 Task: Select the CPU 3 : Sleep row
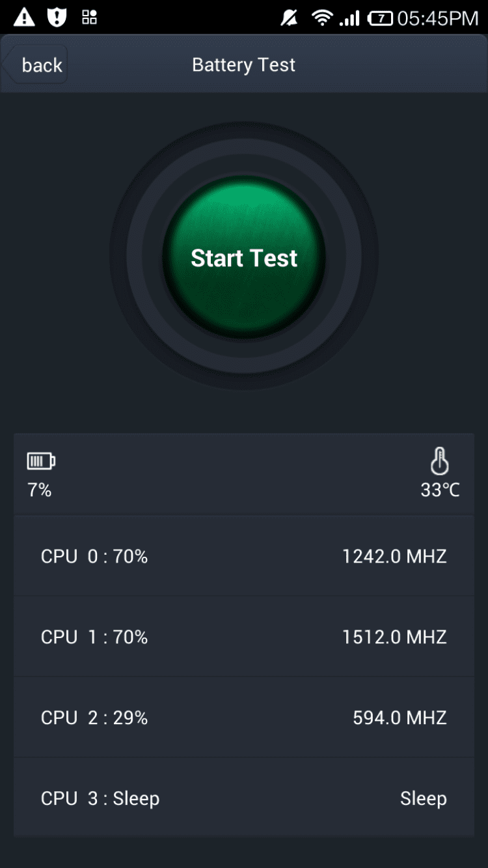243,798
